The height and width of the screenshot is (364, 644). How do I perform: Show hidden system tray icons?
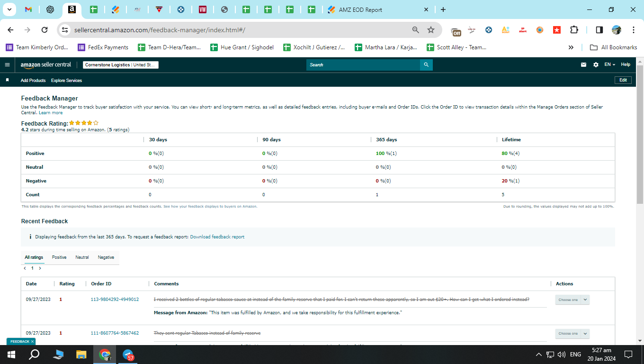[538, 355]
